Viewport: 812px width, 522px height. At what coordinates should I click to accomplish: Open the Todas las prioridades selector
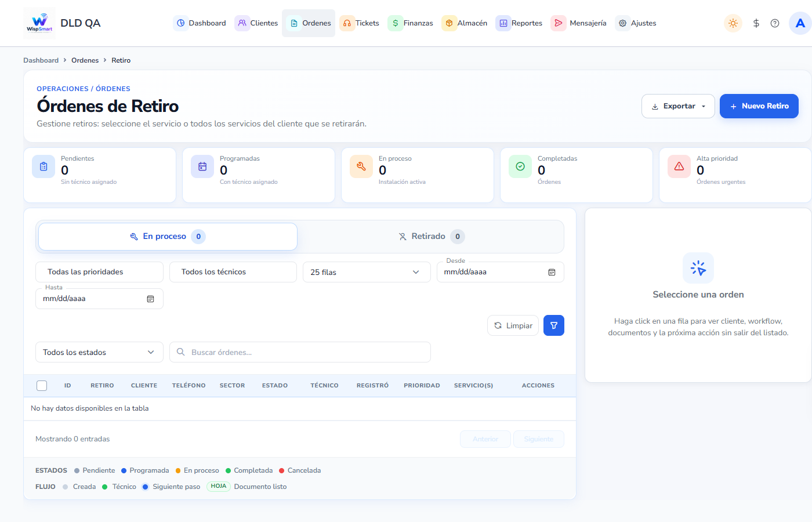coord(99,272)
